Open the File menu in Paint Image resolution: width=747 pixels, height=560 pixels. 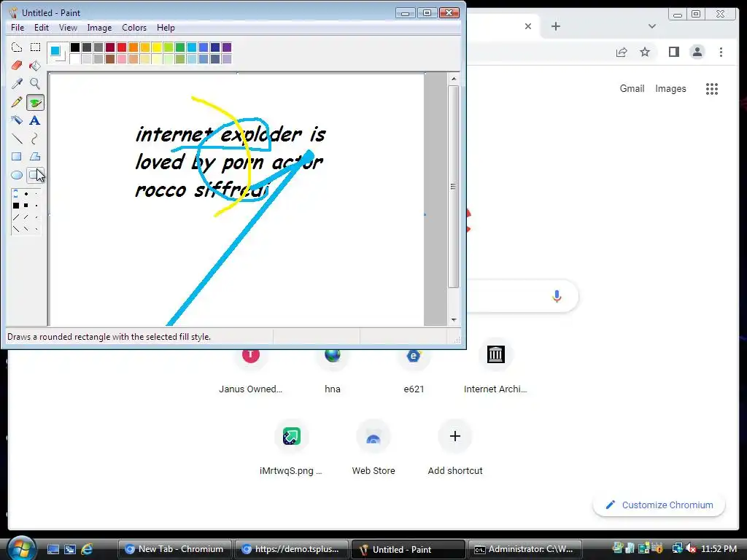pyautogui.click(x=18, y=28)
